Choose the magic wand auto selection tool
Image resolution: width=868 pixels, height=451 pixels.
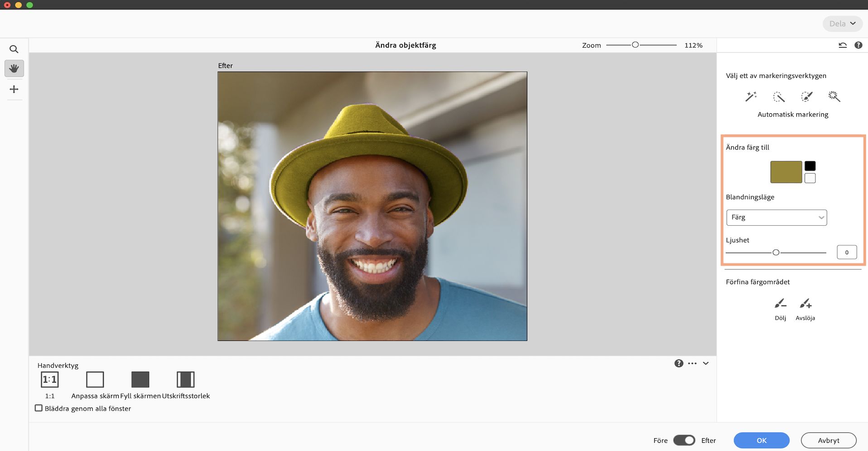pyautogui.click(x=751, y=97)
